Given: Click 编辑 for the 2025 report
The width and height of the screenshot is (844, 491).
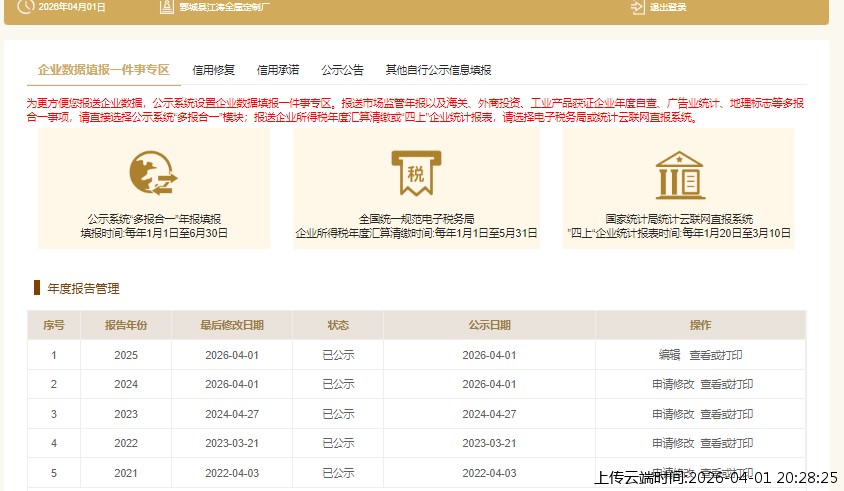Looking at the screenshot, I should (x=669, y=355).
